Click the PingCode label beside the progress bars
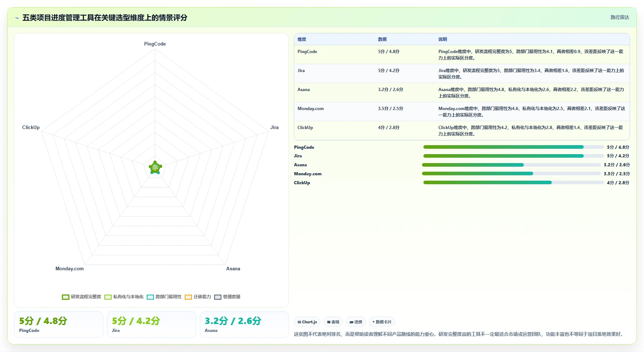The image size is (644, 352). 304,147
